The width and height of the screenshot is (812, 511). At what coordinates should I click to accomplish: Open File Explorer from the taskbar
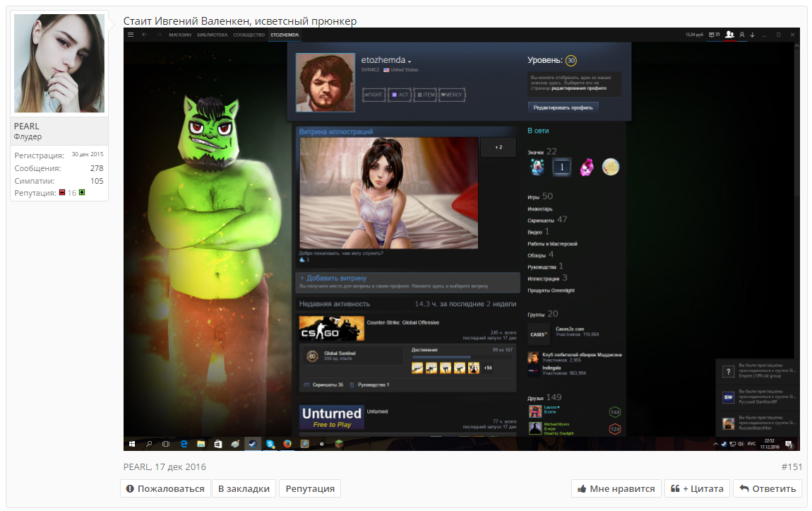coord(201,444)
